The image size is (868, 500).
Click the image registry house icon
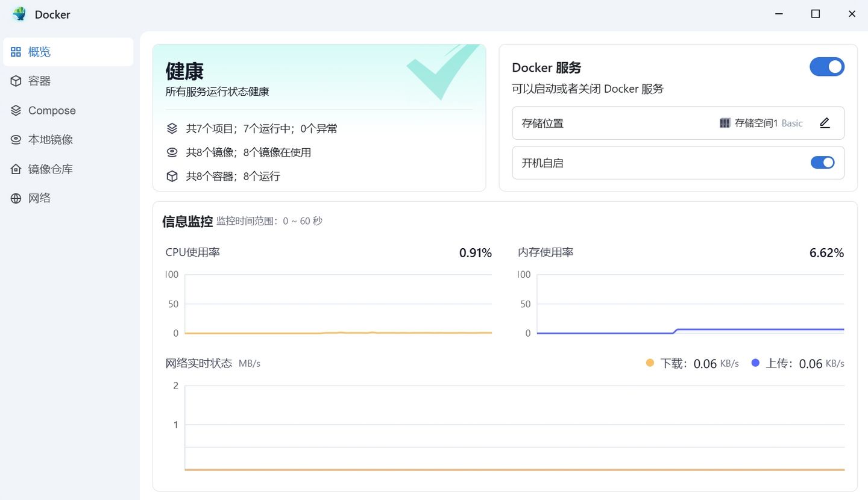(16, 169)
